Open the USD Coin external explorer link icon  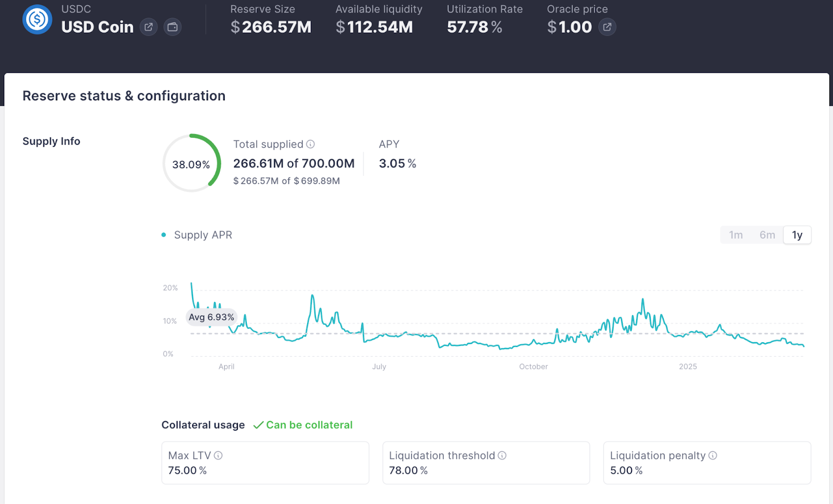click(148, 27)
